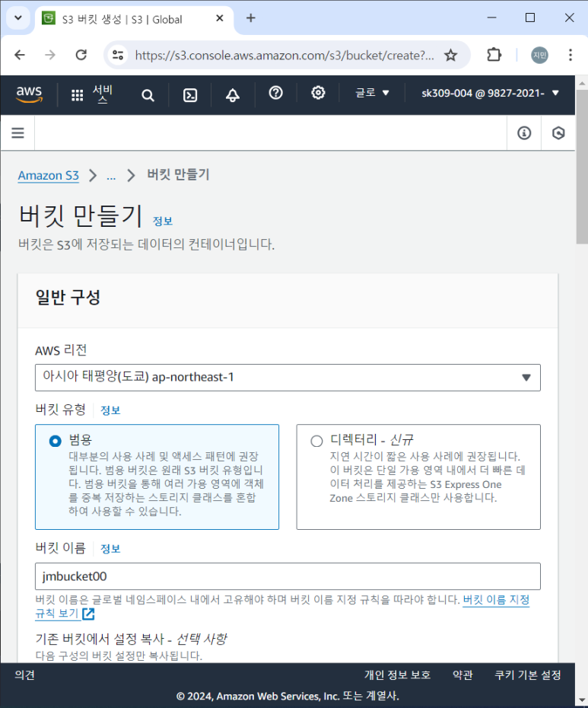Click the scrollbar down arrow

[x=582, y=701]
